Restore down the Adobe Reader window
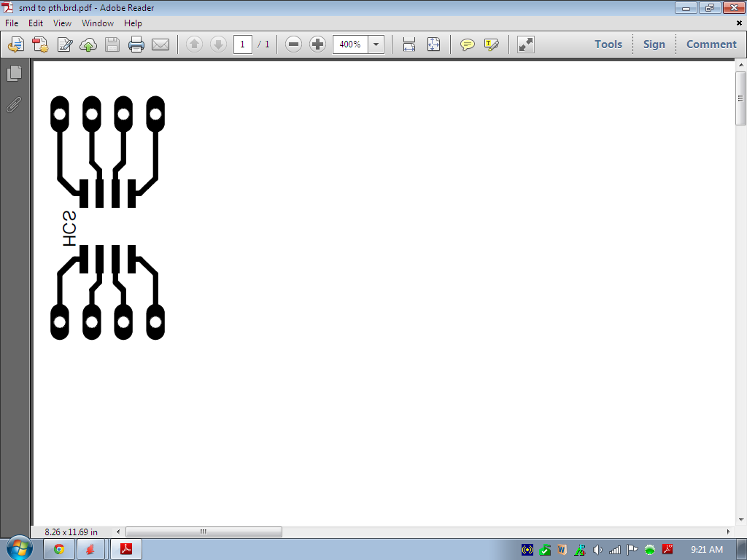The width and height of the screenshot is (747, 560). [x=710, y=7]
